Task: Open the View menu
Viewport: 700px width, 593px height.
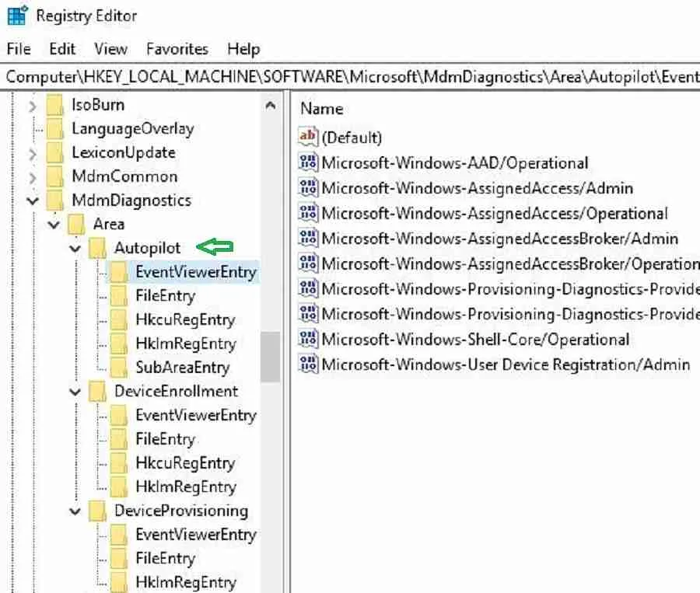Action: click(x=110, y=49)
